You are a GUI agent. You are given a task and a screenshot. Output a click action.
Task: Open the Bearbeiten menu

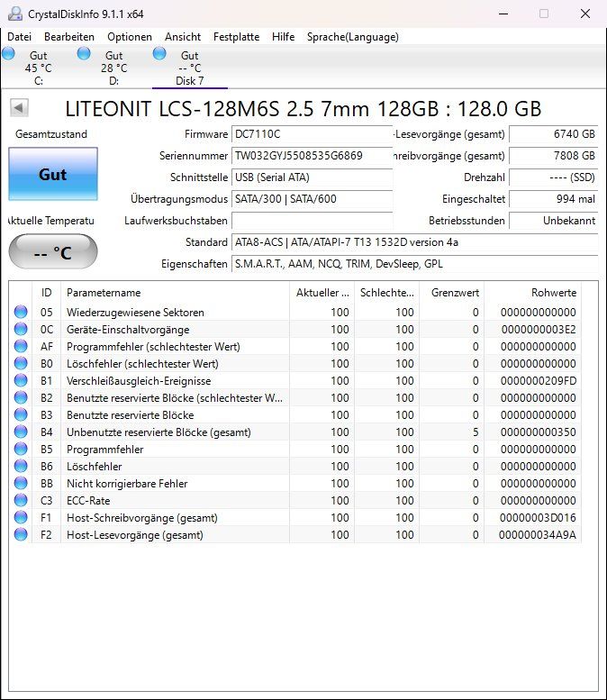(69, 37)
